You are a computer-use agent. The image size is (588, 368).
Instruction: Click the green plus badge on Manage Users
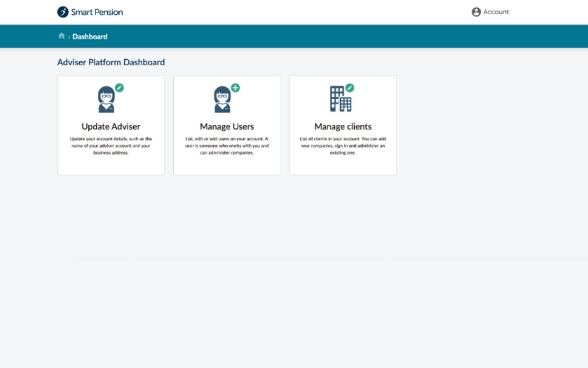tap(235, 88)
